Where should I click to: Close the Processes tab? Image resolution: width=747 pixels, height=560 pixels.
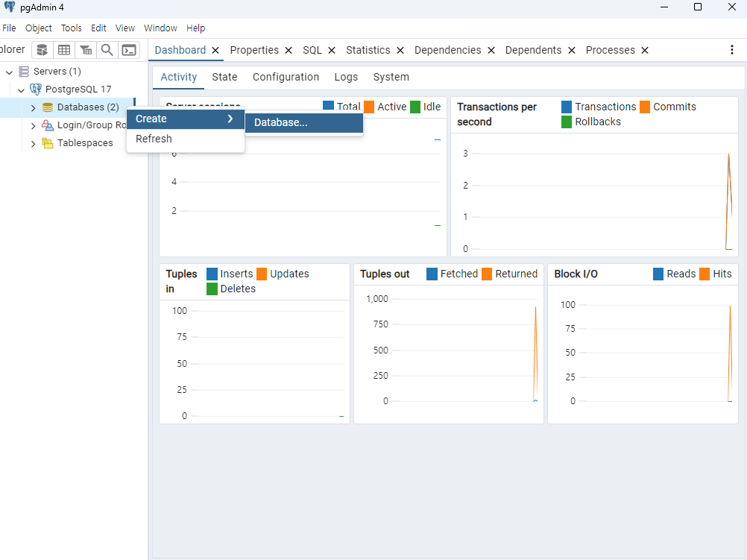click(x=645, y=50)
